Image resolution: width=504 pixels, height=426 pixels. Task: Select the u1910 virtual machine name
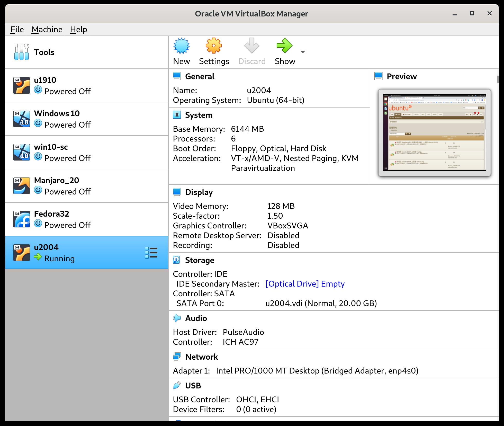(45, 80)
